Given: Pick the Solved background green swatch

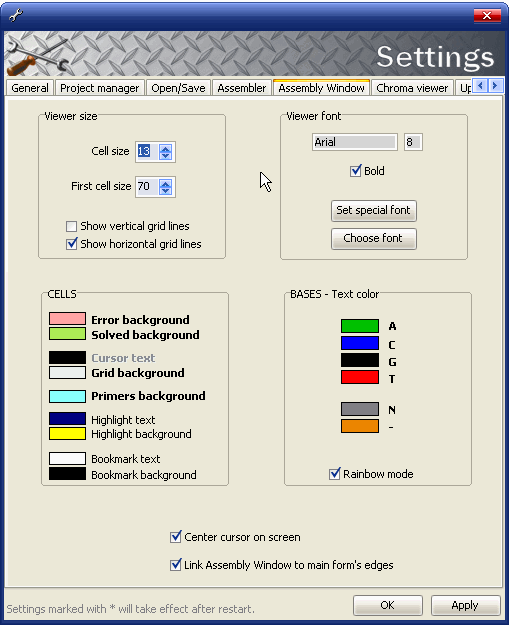Looking at the screenshot, I should tap(67, 334).
